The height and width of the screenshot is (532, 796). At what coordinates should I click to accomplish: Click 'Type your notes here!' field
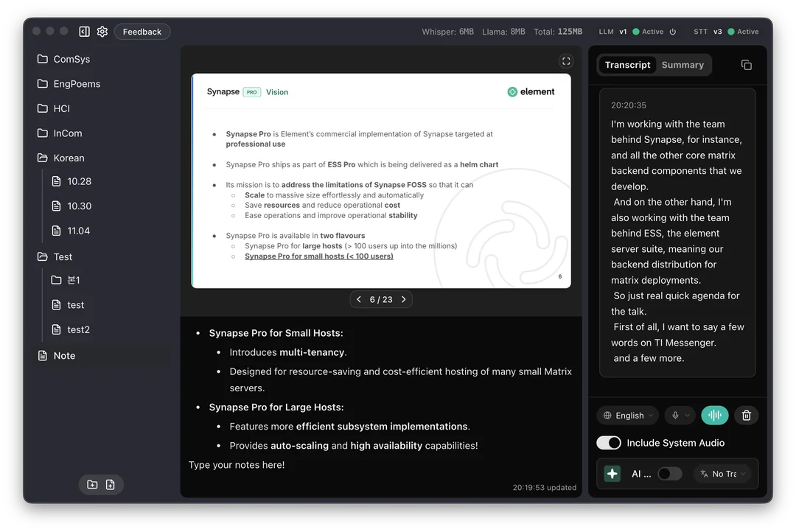coord(237,465)
